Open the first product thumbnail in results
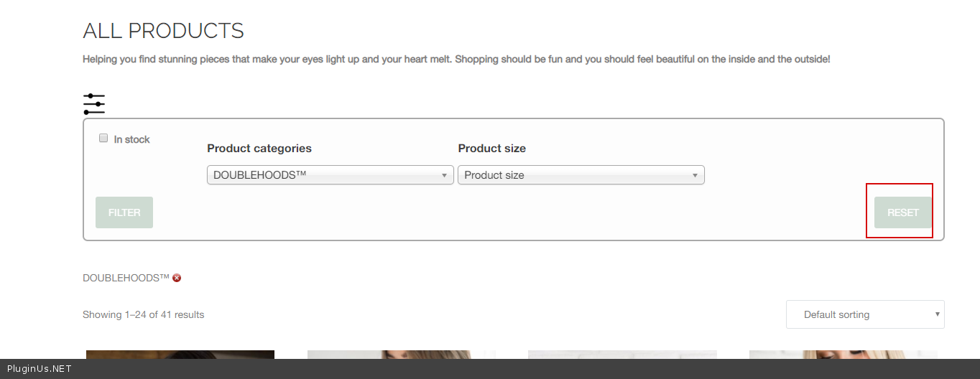Screen dimensions: 980x379 coord(180,355)
